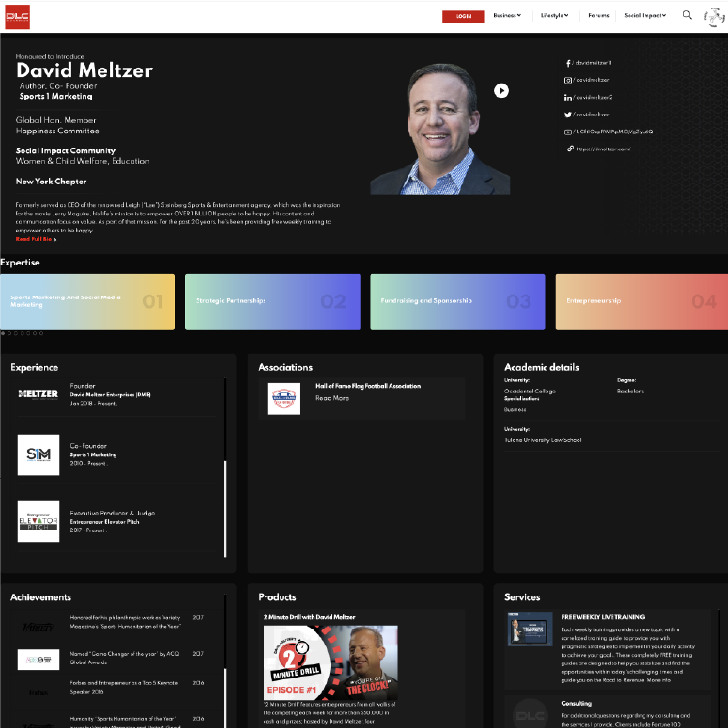Select fourth expertise carousel dot
This screenshot has width=728, height=728.
pos(22,333)
